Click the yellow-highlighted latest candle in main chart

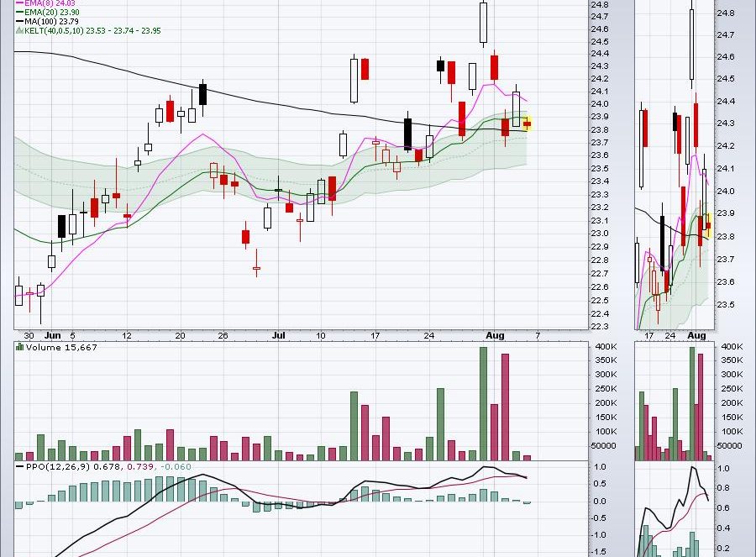click(527, 124)
